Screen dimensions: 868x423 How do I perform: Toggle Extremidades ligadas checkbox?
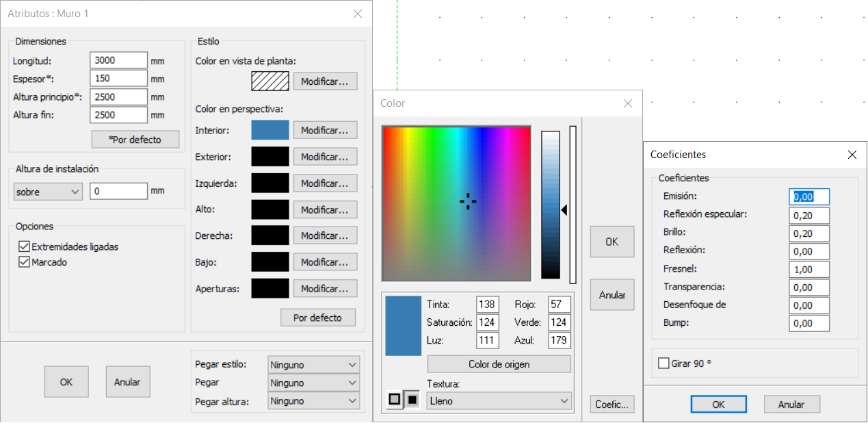[25, 246]
